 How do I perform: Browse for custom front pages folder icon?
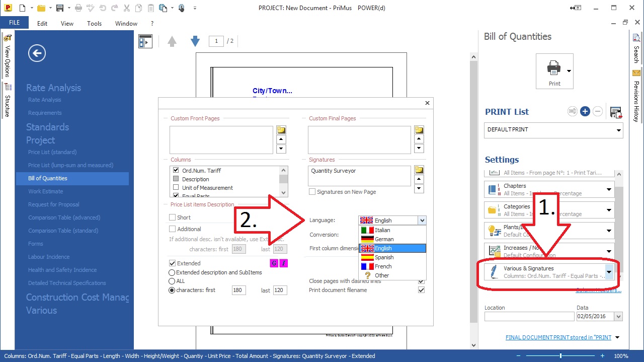coord(281,130)
